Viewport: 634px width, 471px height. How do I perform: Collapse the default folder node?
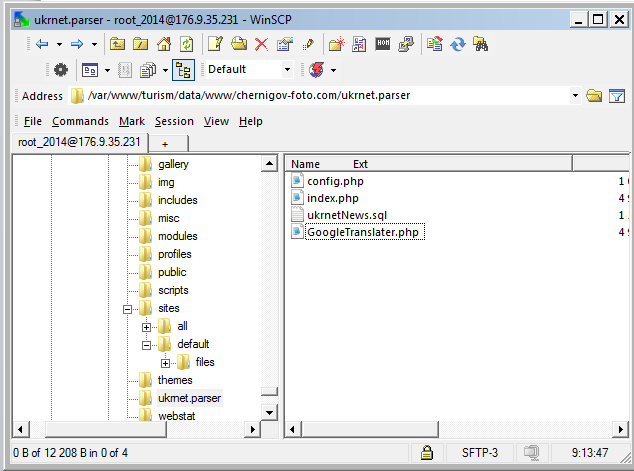tap(146, 345)
